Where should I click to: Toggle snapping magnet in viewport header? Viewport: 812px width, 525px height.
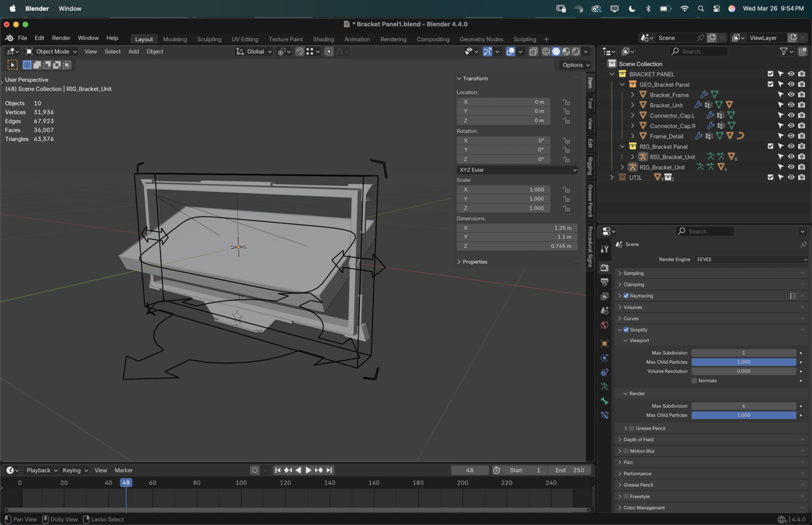[299, 51]
